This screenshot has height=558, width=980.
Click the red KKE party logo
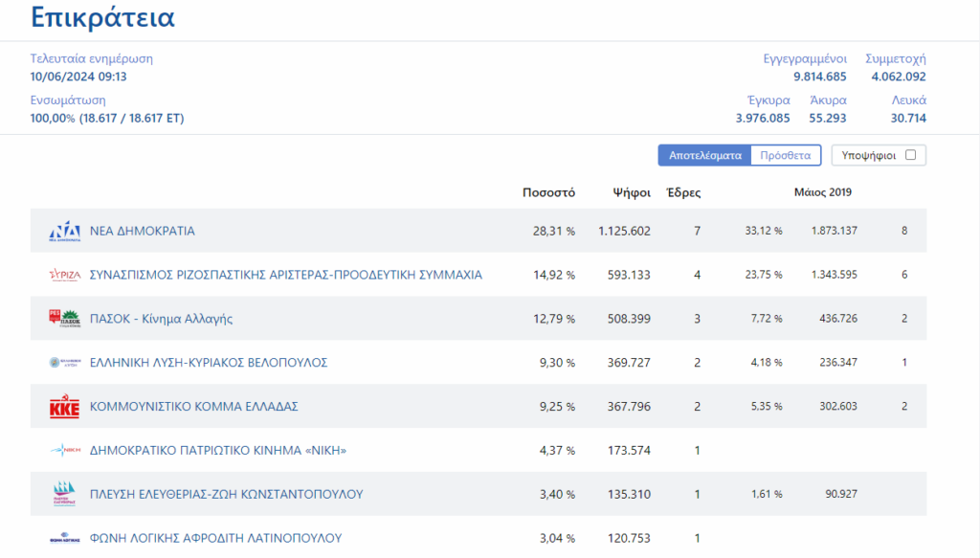pyautogui.click(x=66, y=407)
